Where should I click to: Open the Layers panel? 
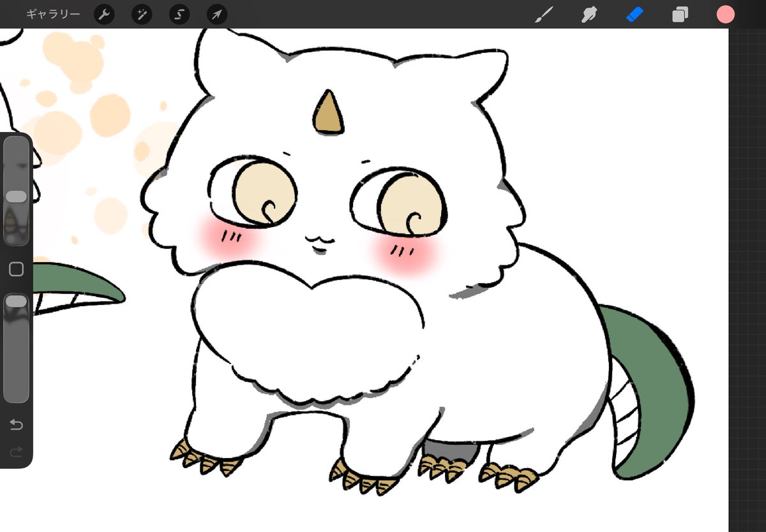coord(680,15)
